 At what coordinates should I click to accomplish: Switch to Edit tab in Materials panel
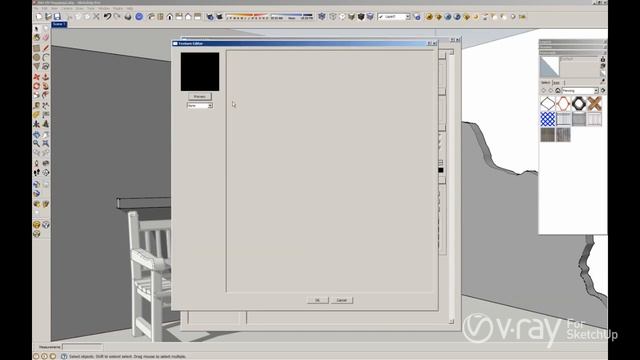click(x=557, y=82)
